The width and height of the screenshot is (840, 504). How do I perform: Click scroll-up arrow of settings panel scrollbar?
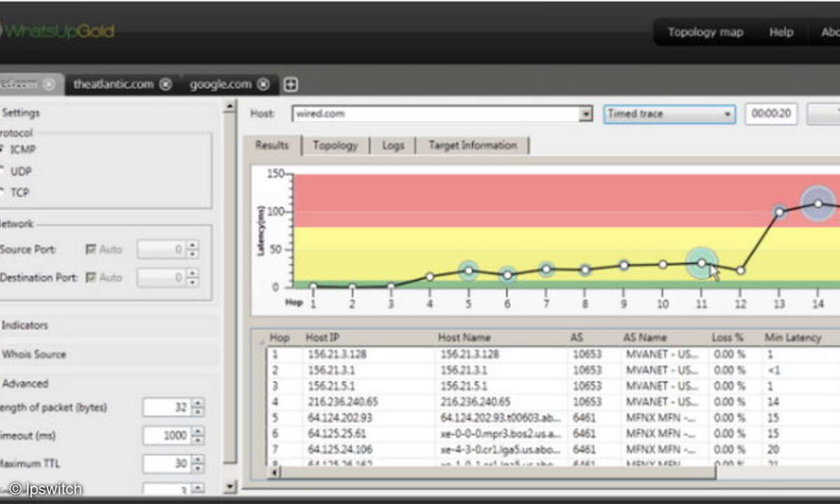229,106
